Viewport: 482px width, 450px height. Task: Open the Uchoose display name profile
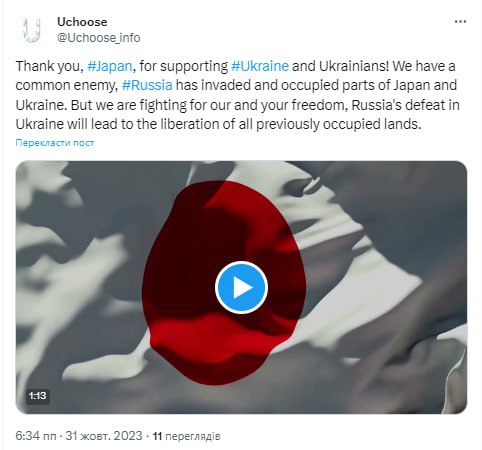point(82,22)
